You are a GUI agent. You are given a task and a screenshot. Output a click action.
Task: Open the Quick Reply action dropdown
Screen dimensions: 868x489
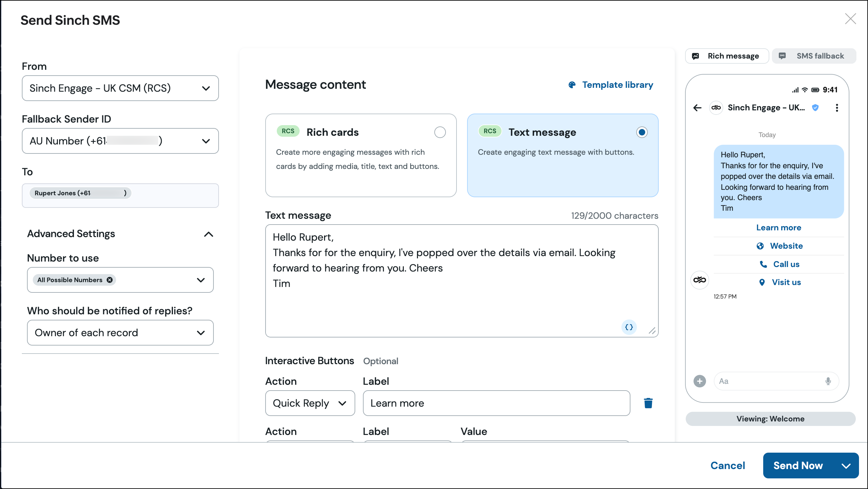pos(310,403)
